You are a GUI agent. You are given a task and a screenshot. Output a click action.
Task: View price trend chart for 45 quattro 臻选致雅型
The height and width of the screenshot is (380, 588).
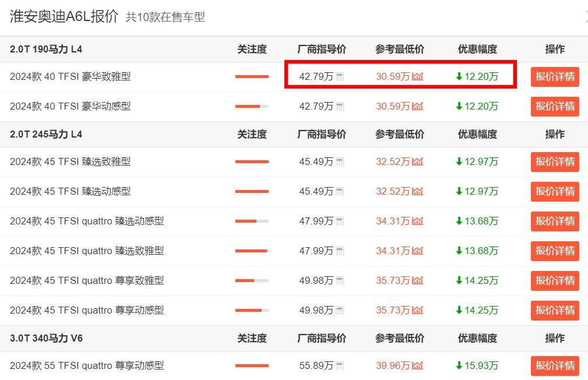(x=417, y=251)
